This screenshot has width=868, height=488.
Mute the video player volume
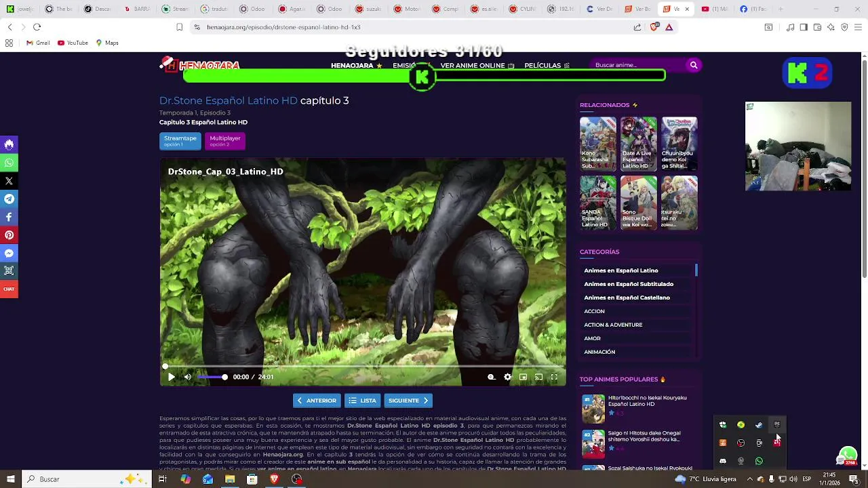tap(188, 377)
